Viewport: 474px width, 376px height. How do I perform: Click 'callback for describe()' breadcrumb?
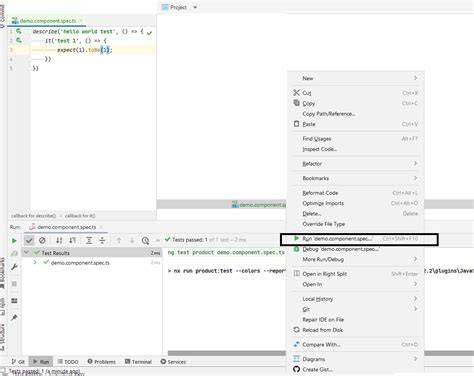coord(33,216)
